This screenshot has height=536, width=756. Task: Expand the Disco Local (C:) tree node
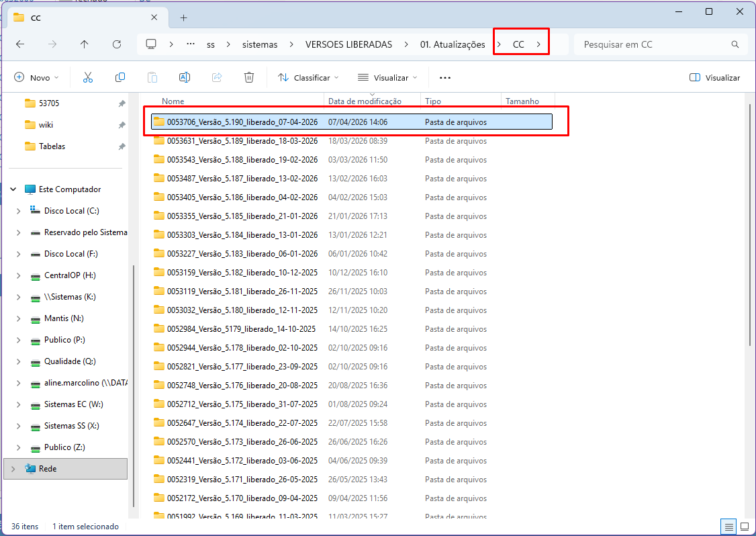19,211
